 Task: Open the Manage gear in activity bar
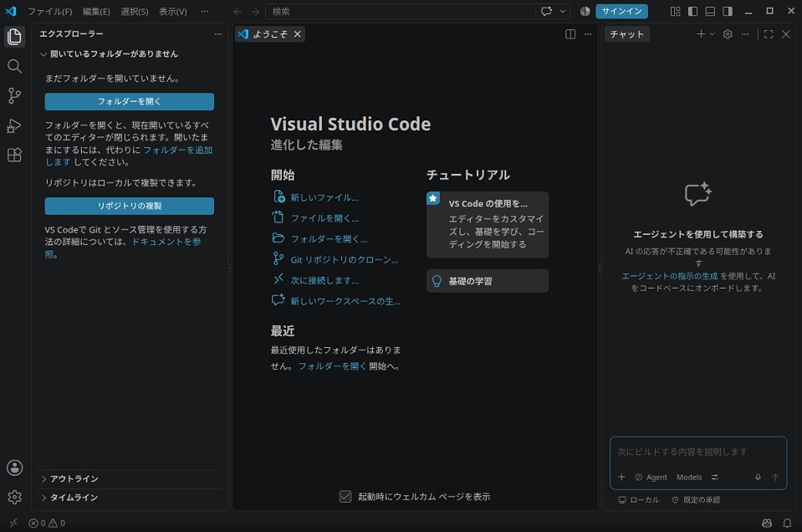pyautogui.click(x=14, y=497)
